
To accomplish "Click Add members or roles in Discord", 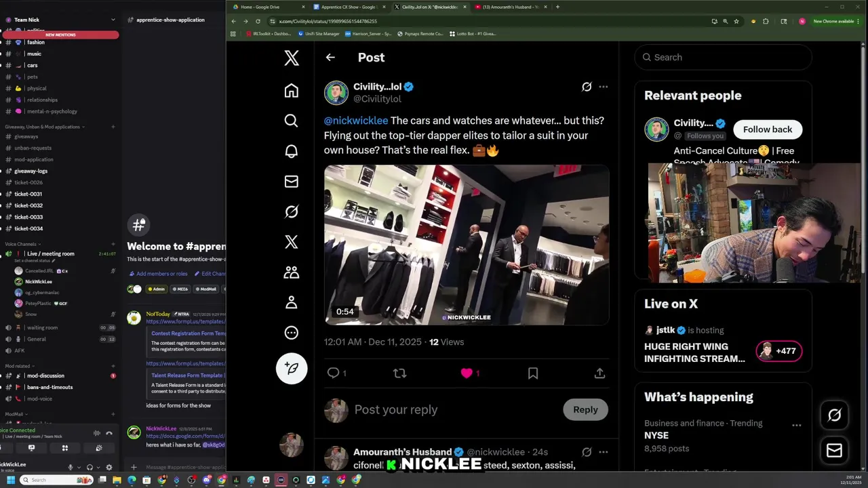I will (x=158, y=274).
